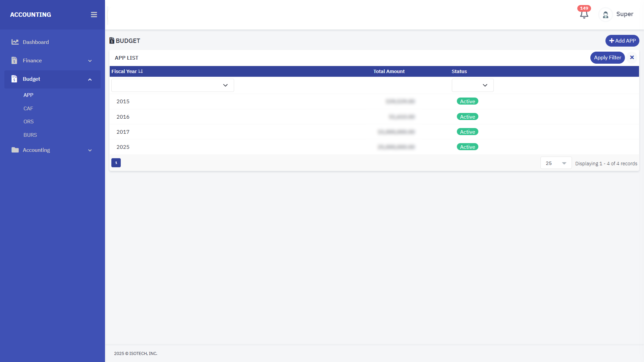Collapse the Budget menu chevron

(x=90, y=79)
